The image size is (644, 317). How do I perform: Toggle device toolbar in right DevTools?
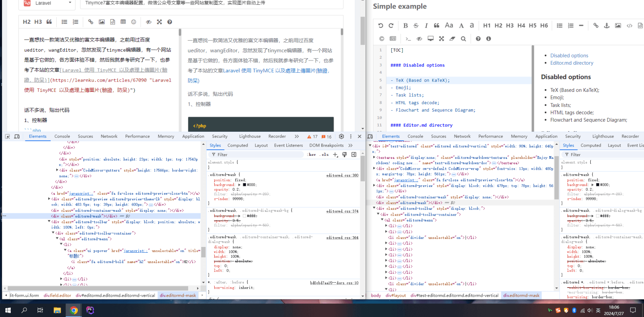(370, 136)
